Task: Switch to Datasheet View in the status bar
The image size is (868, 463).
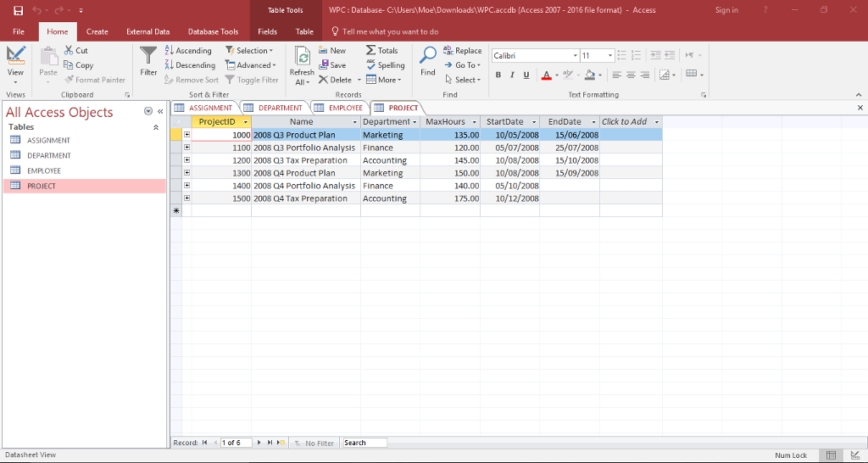Action: [831, 455]
